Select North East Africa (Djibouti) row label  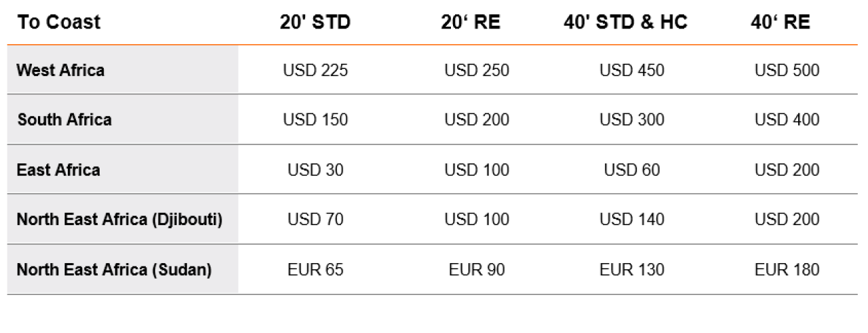point(119,220)
